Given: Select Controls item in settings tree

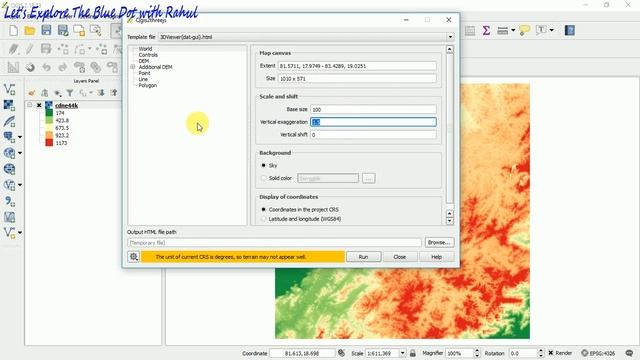Looking at the screenshot, I should pos(148,55).
